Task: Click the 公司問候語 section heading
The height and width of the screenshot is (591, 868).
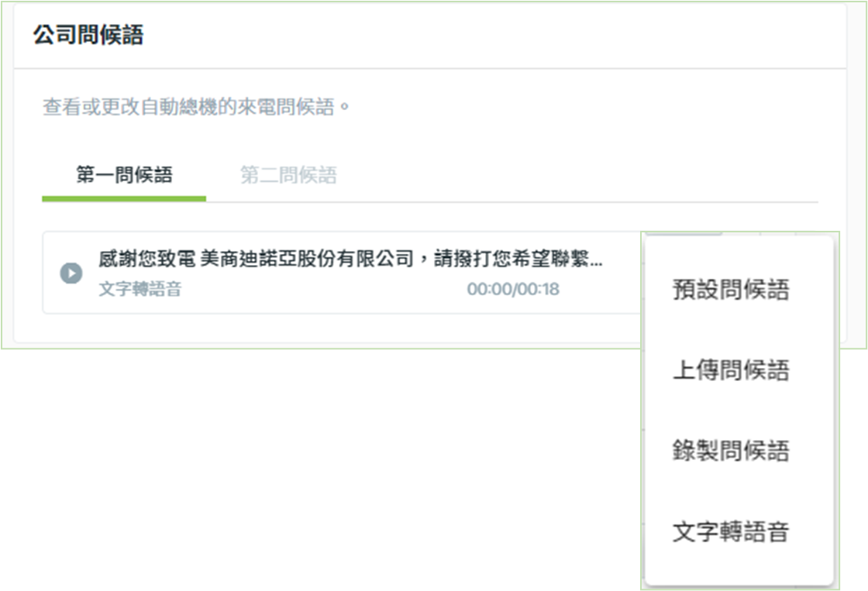Action: 88,35
